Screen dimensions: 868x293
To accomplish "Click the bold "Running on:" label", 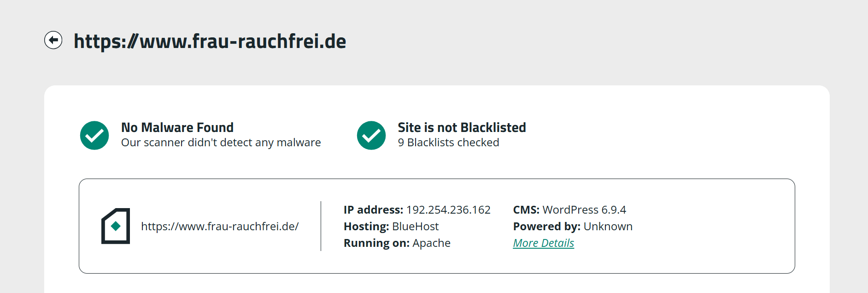I will click(x=376, y=243).
